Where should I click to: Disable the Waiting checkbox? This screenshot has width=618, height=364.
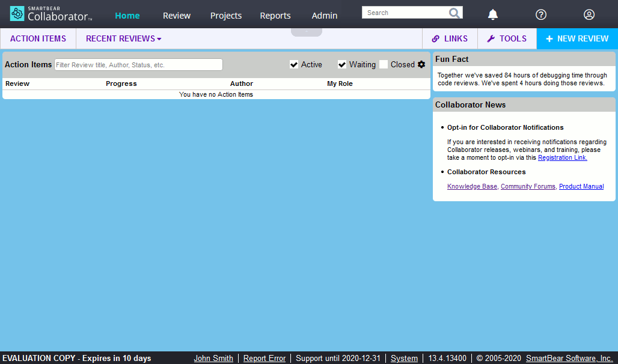341,64
